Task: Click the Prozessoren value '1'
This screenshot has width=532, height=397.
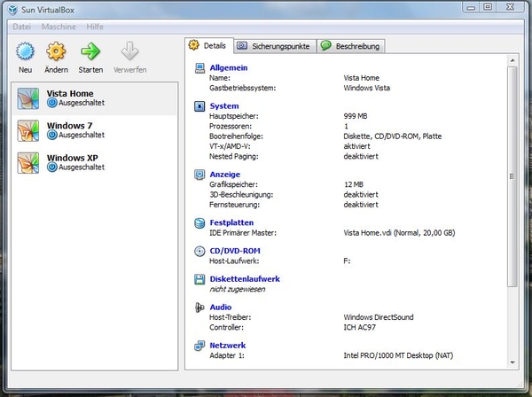Action: click(346, 127)
